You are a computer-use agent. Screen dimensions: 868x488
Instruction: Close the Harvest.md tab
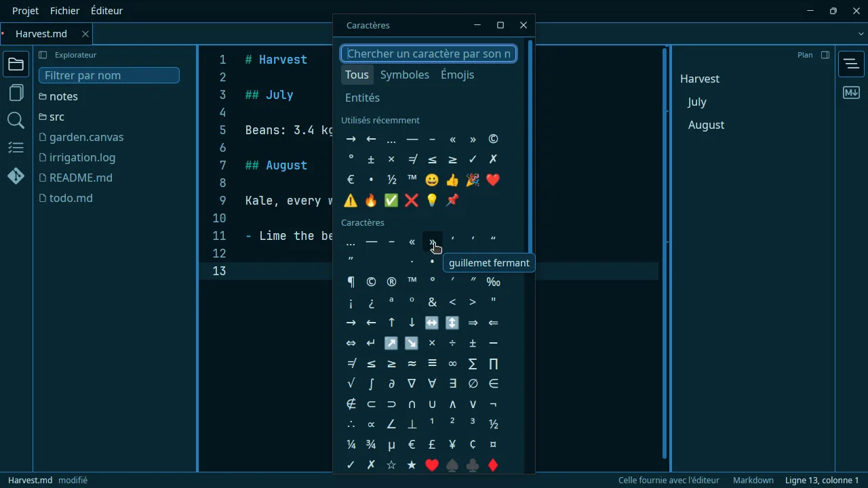[85, 34]
